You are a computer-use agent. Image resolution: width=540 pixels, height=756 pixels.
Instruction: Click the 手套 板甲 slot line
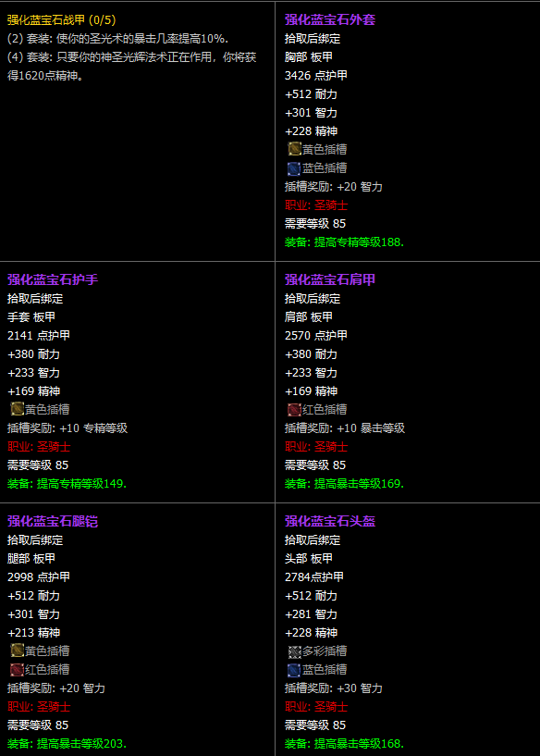pyautogui.click(x=31, y=317)
